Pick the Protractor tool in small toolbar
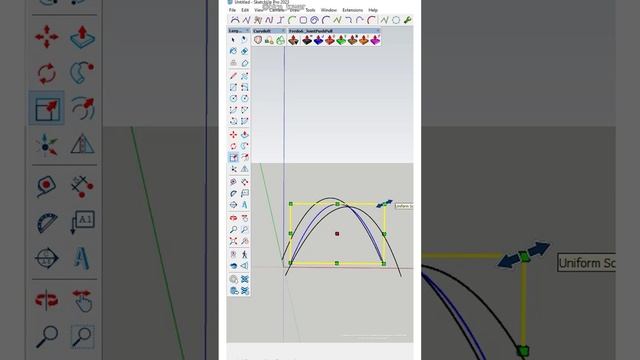 pos(233,193)
